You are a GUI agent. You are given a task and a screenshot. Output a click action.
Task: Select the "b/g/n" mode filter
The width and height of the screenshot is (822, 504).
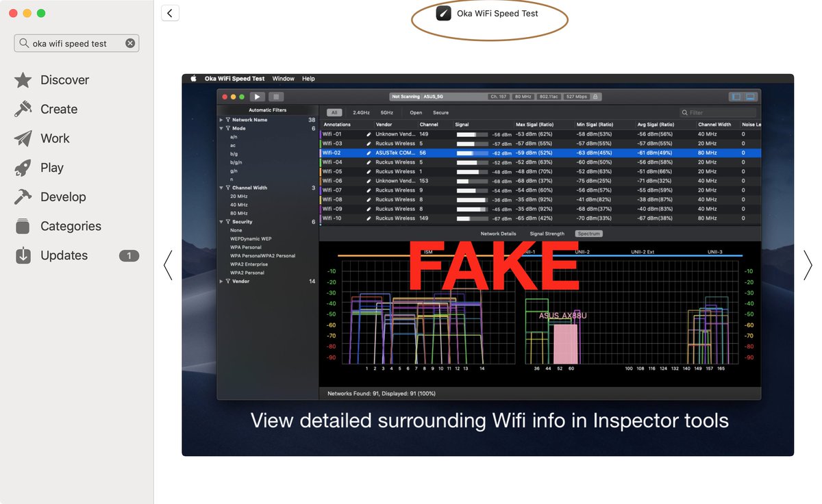[x=236, y=162]
